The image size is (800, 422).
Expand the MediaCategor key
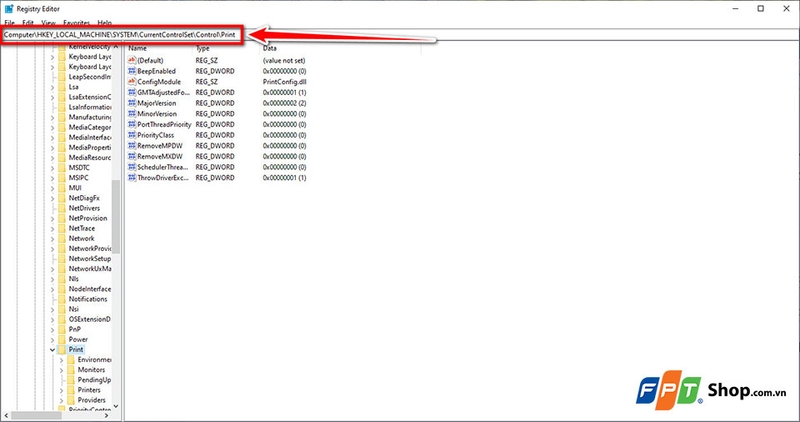click(52, 128)
